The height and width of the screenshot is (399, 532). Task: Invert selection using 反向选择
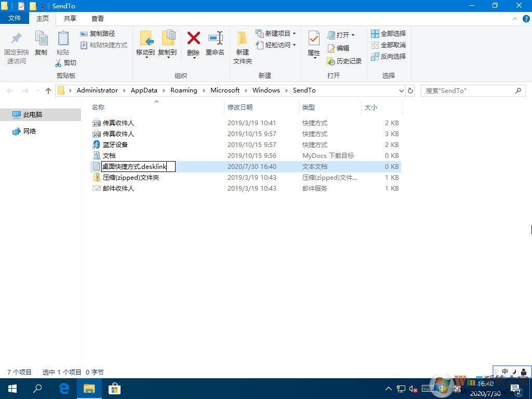[x=391, y=56]
